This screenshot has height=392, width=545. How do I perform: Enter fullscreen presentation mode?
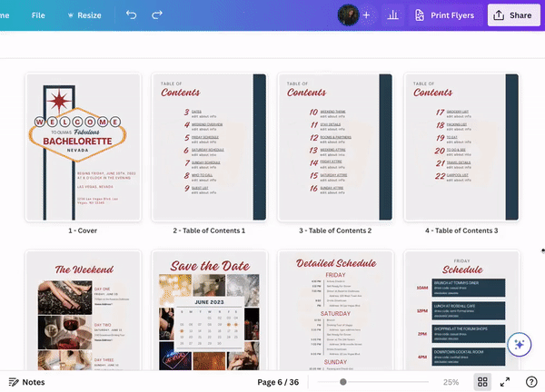[x=506, y=382]
